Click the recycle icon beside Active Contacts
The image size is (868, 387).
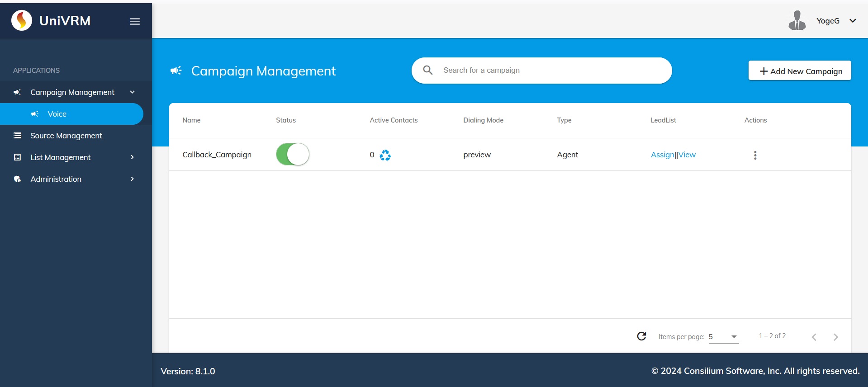pos(385,155)
